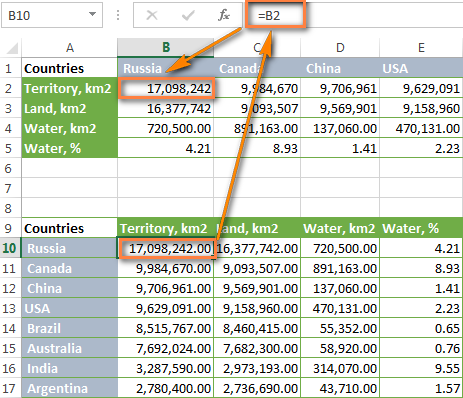Click cell with value 0.65
Screen dimensions: 463x398
coord(421,328)
